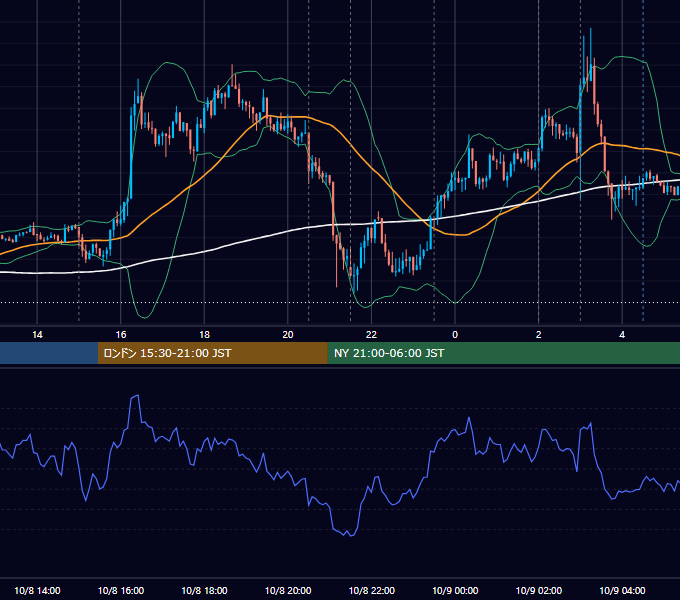Viewport: 680px width, 600px height.
Task: Click the 18 hour label on the price chart axis
Action: (x=204, y=335)
